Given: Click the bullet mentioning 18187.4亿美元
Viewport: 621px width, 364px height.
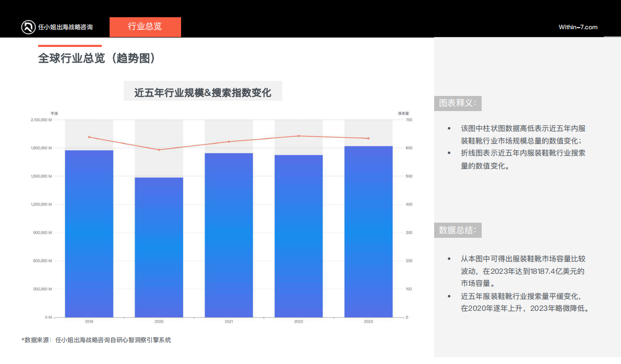Looking at the screenshot, I should 523,269.
